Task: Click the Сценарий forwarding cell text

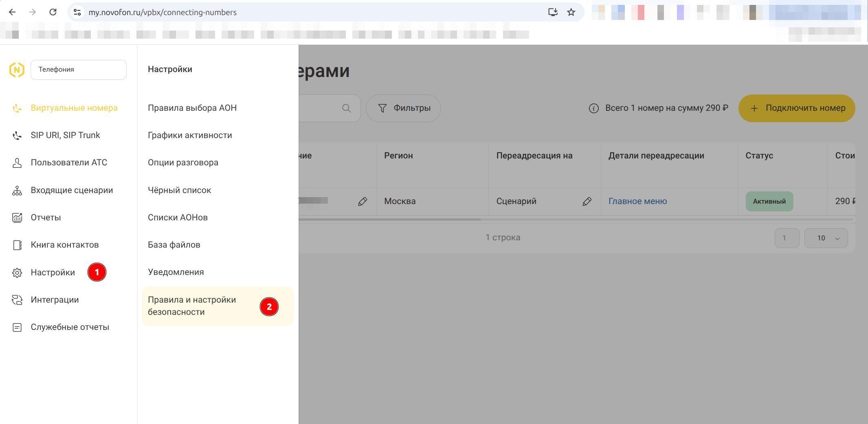Action: point(516,201)
